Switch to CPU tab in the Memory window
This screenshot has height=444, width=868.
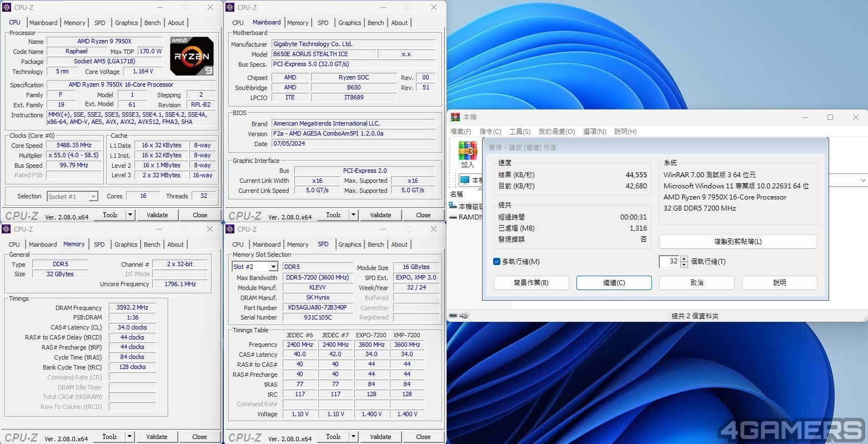coord(14,245)
